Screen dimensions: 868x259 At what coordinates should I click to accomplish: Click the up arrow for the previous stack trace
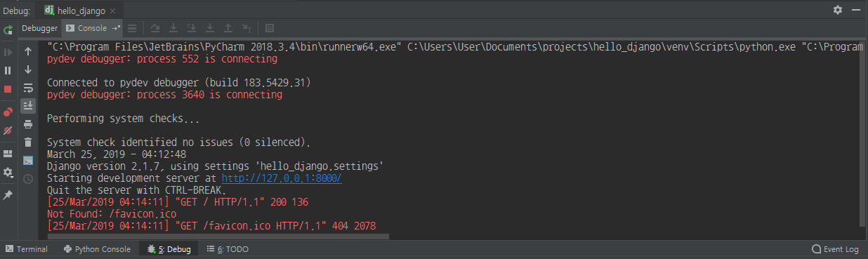[x=28, y=51]
